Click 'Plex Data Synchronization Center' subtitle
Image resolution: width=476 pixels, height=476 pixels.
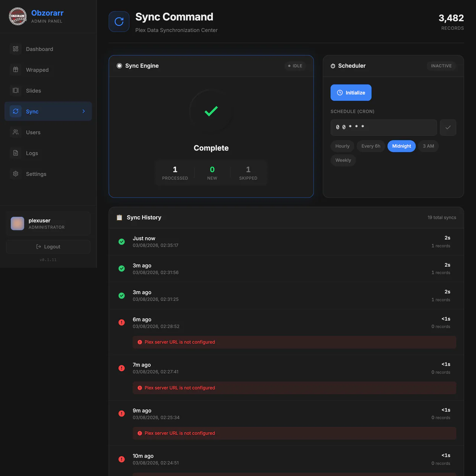(176, 30)
